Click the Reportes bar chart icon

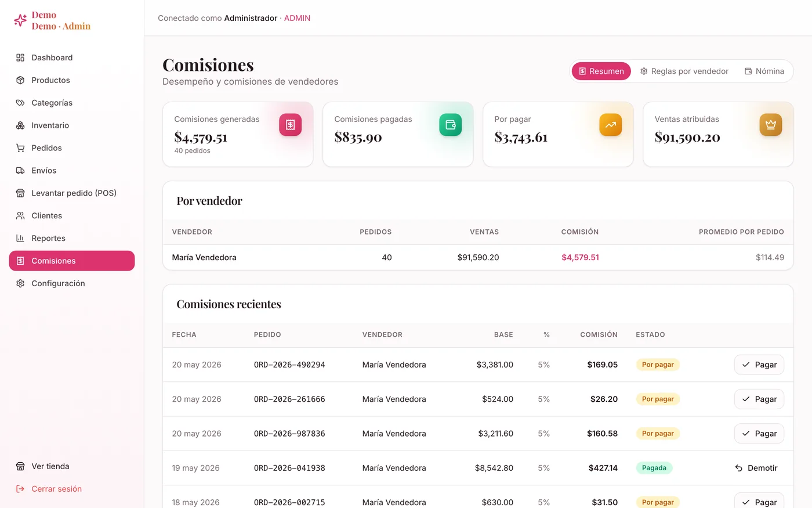[20, 239]
